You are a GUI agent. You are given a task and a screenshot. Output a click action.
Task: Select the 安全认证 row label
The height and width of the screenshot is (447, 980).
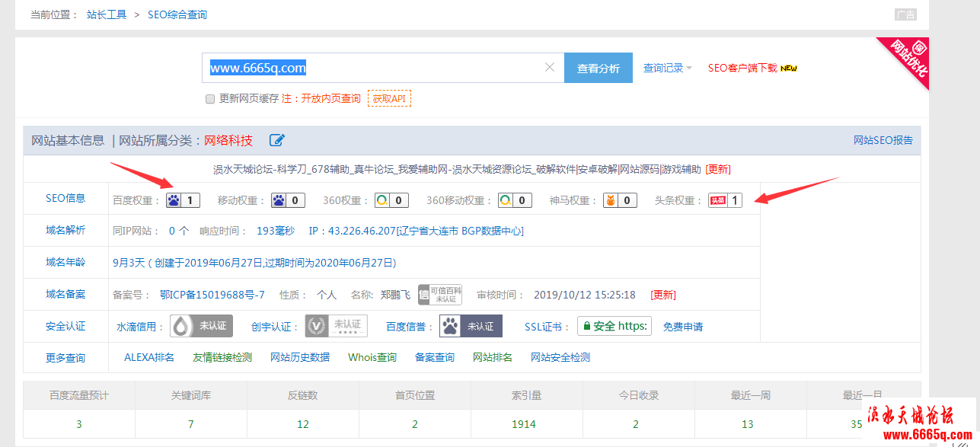pos(65,326)
